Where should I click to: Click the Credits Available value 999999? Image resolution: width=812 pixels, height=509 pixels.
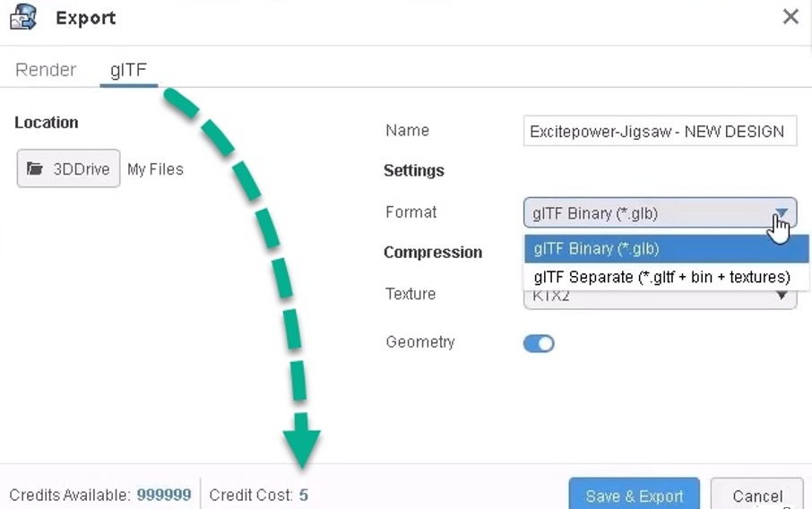(x=164, y=495)
